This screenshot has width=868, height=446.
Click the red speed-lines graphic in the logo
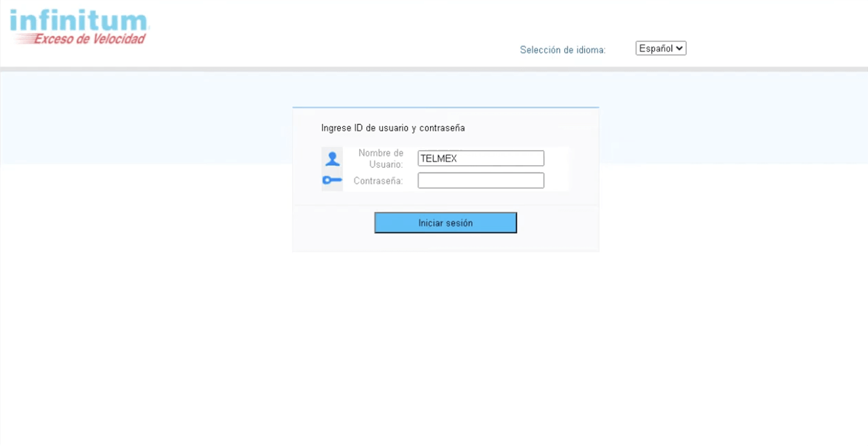click(23, 39)
